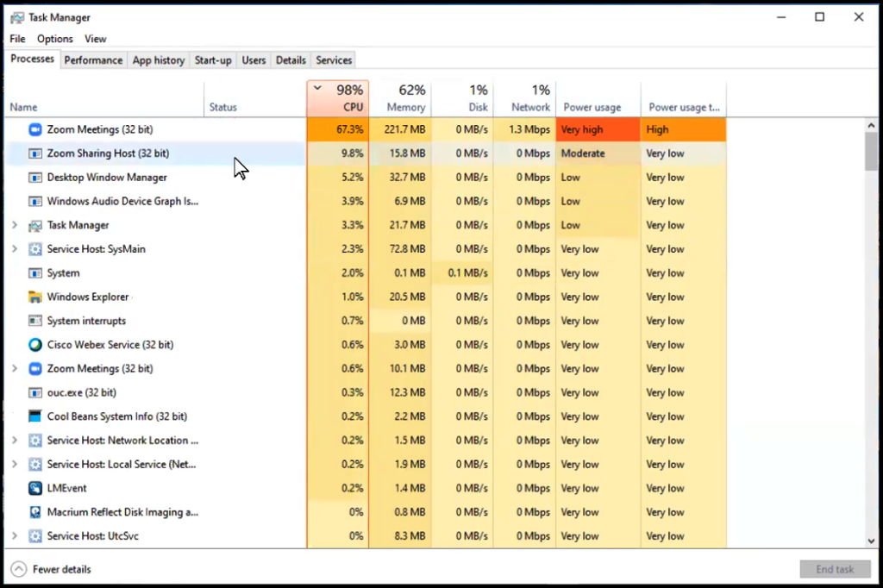Click the LMEvent process icon
883x588 pixels.
pos(34,488)
